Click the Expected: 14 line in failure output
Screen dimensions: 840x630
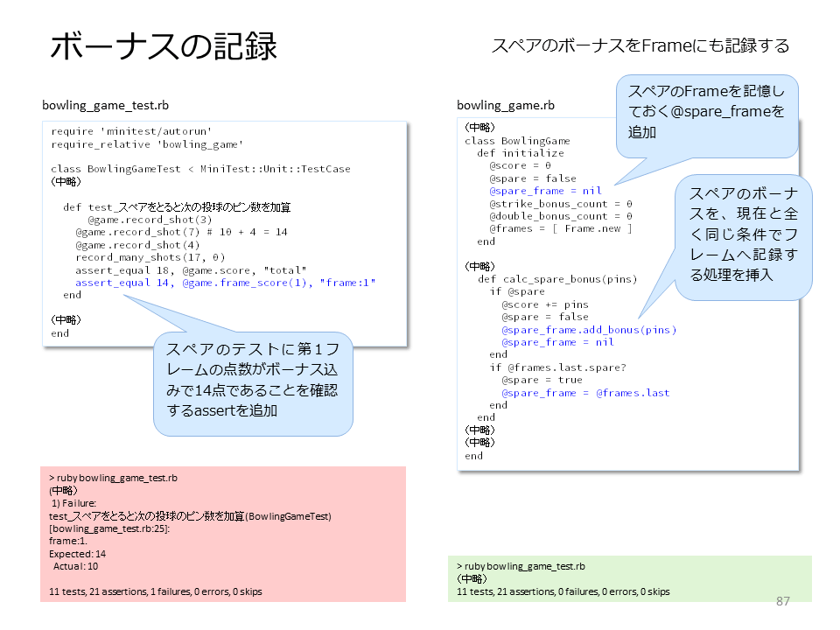tap(77, 553)
